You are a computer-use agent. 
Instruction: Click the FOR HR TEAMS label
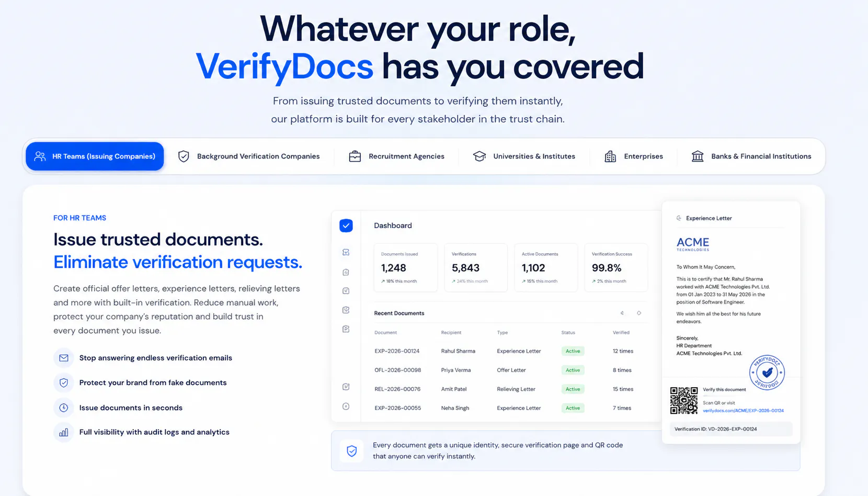[79, 218]
